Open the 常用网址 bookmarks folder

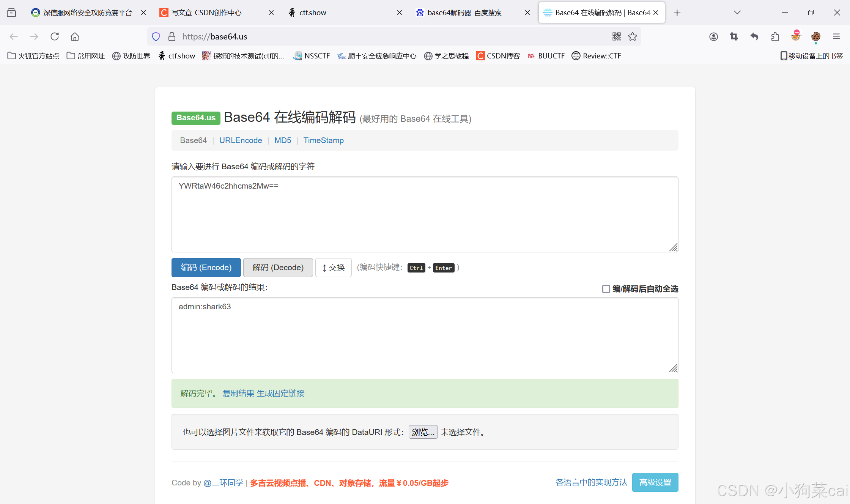point(86,56)
